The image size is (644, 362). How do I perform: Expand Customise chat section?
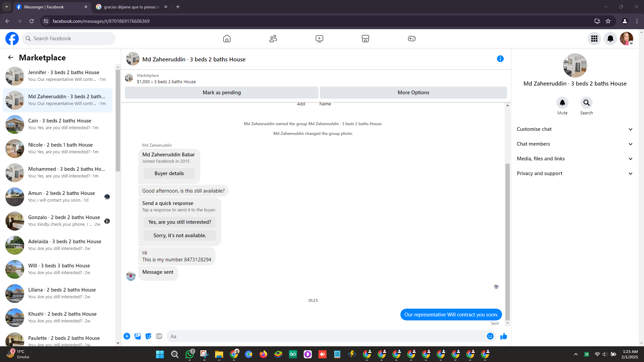point(575,129)
